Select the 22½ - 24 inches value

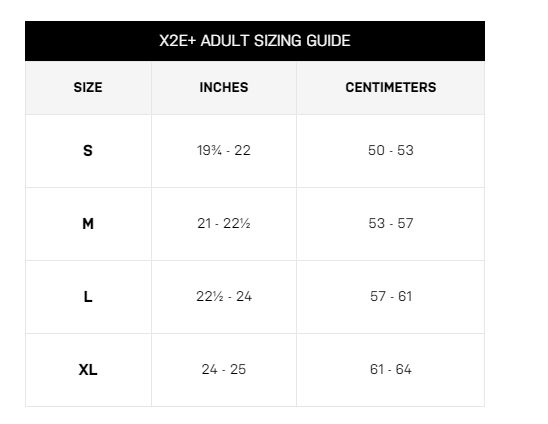224,297
